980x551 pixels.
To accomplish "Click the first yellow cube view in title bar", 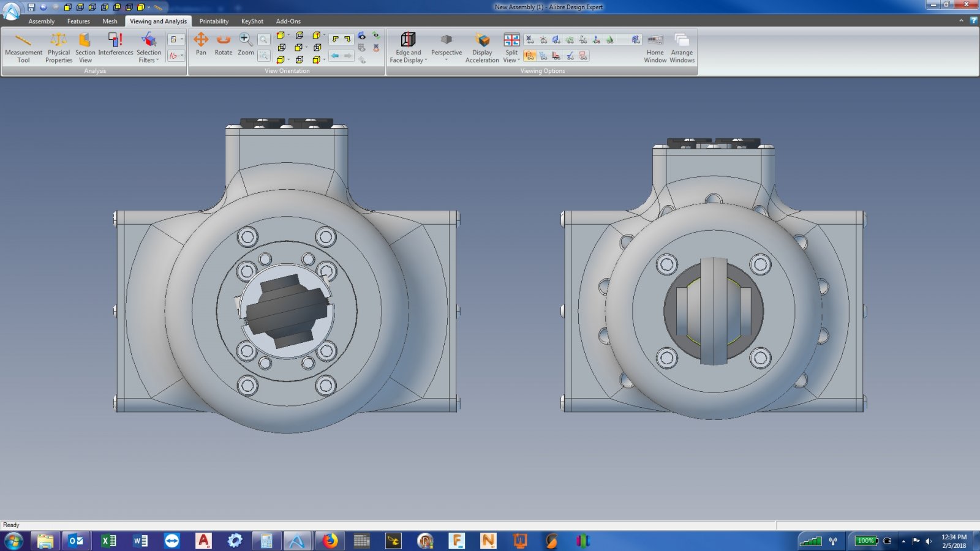I will point(67,7).
